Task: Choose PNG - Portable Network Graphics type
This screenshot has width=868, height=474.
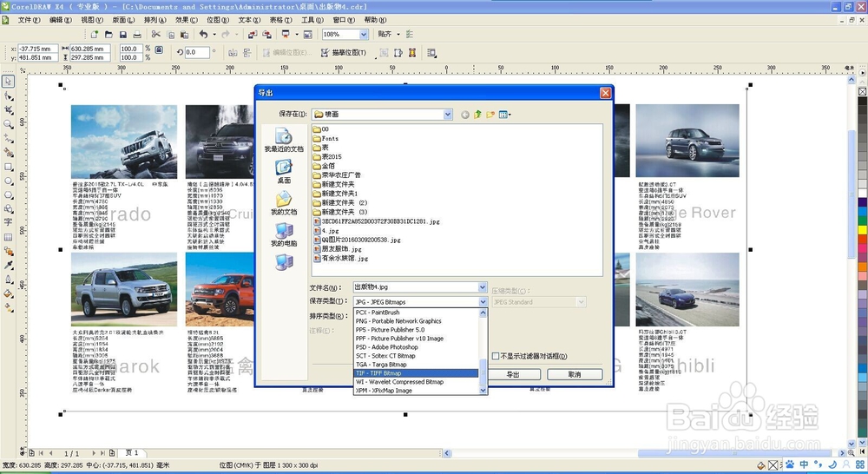Action: tap(416, 321)
